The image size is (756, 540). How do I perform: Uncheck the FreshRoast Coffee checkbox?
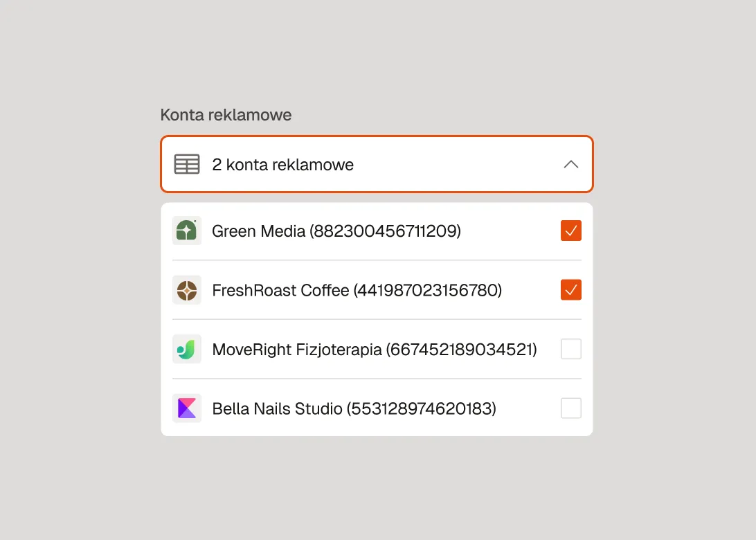[570, 289]
